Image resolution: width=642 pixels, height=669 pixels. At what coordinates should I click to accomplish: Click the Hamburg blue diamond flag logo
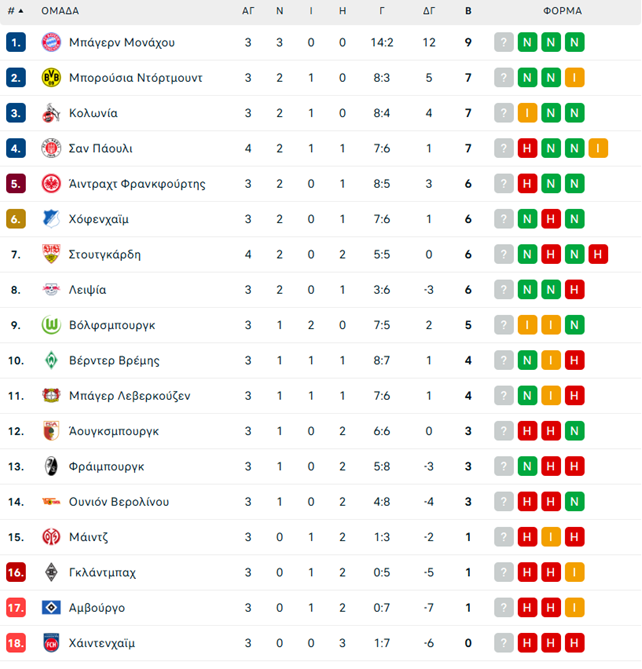(51, 608)
